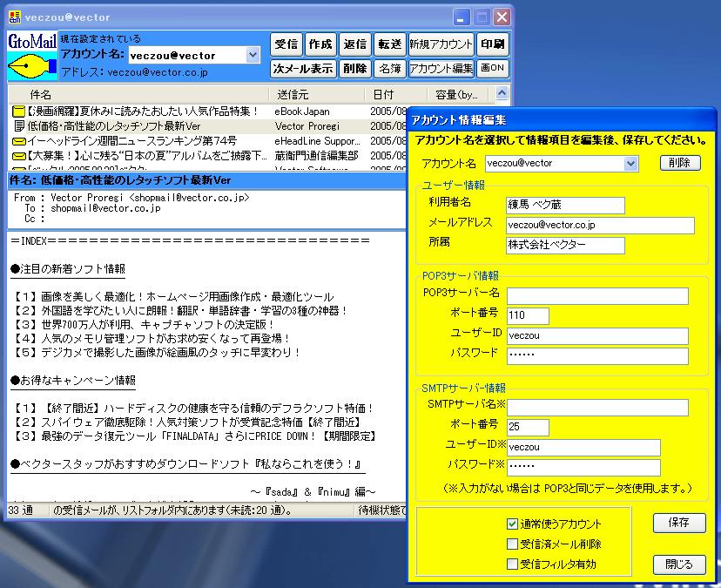Click the From address shopmail@vector.co.jp line
This screenshot has width=721, height=588.
pos(131,198)
